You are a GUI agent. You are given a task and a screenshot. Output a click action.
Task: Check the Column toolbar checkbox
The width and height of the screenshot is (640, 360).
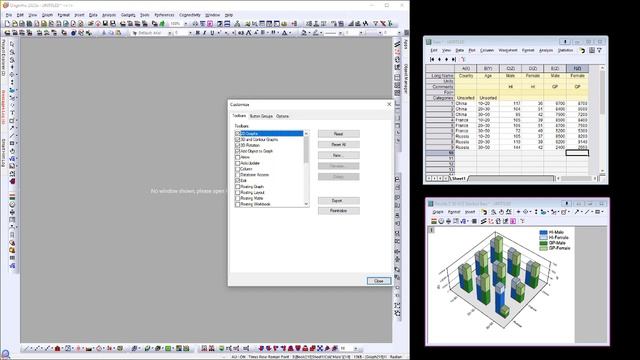[x=238, y=169]
